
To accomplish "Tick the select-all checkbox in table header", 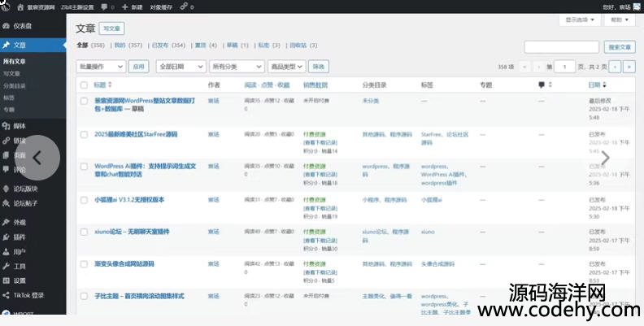I will 85,85.
